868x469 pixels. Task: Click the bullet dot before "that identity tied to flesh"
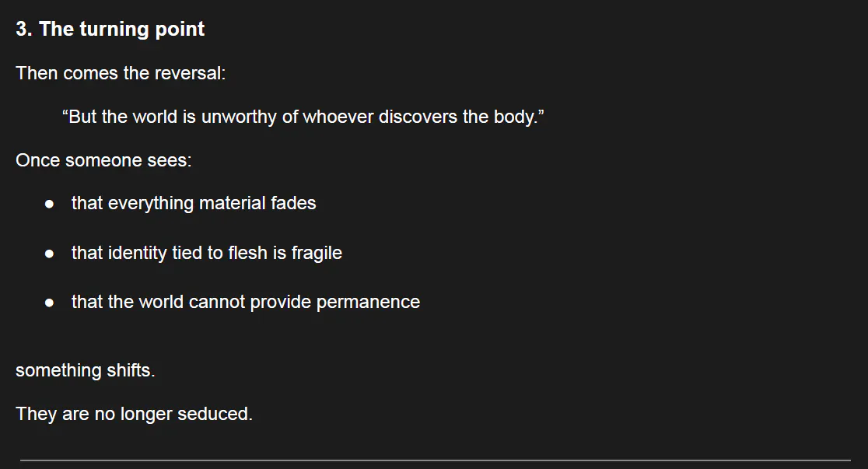50,254
